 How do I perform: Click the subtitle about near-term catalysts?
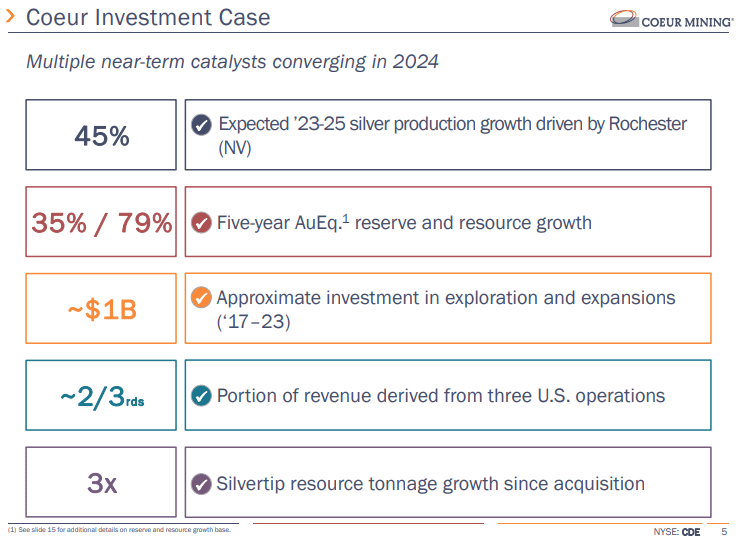pos(232,62)
